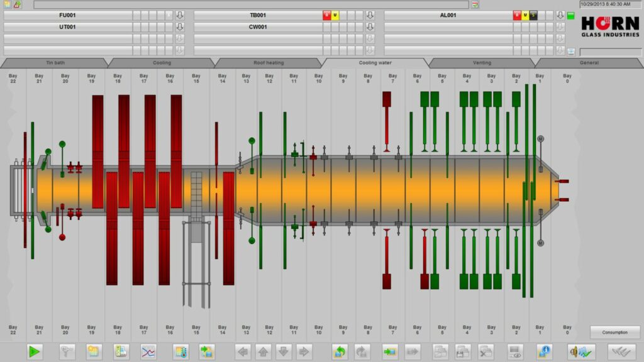Click the calendar icon beside the top message bar

[x=475, y=5]
